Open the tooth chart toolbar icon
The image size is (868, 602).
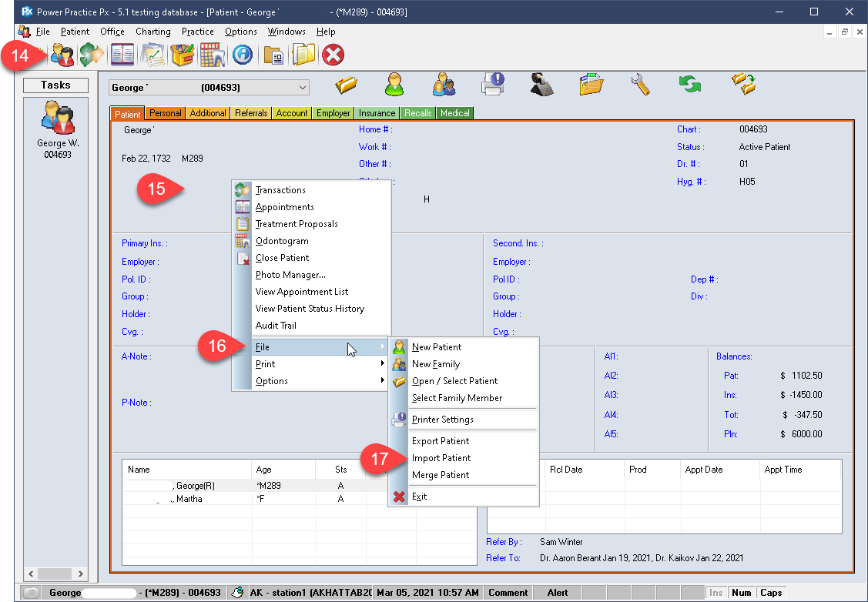click(x=212, y=55)
